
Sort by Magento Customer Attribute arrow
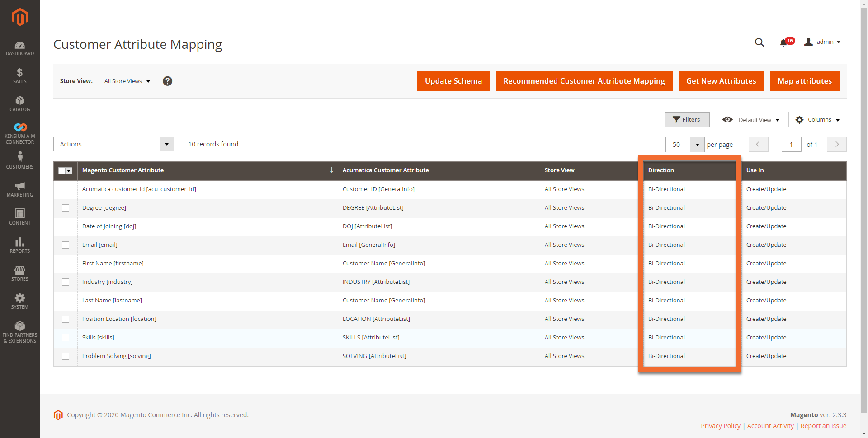[x=331, y=170]
